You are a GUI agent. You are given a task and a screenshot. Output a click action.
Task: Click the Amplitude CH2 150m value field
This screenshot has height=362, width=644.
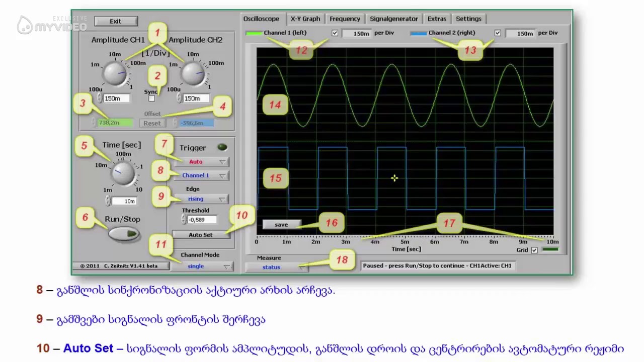196,99
